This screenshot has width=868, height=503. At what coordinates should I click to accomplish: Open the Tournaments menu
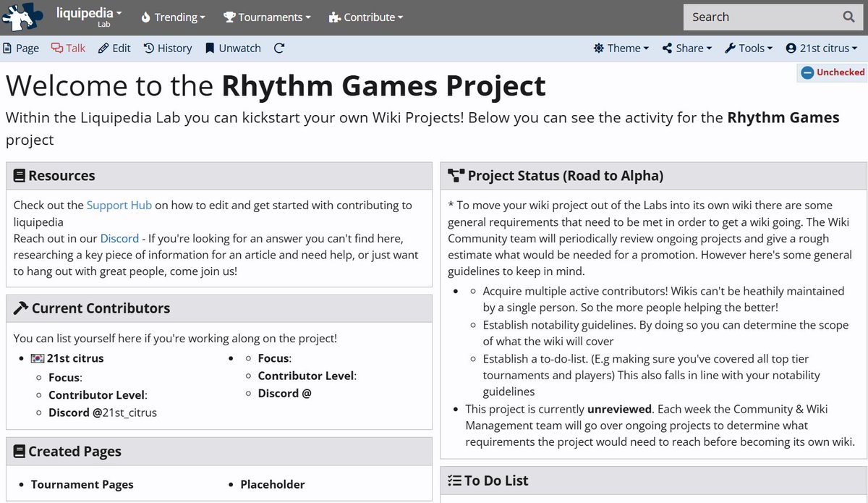pos(267,17)
